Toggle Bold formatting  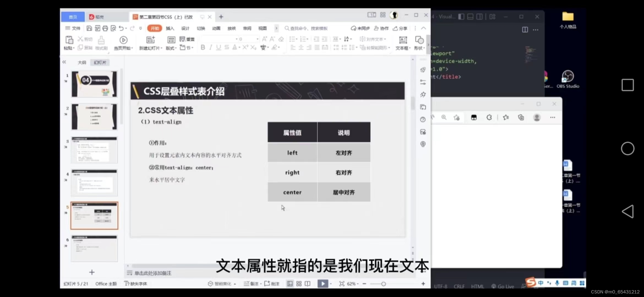click(x=203, y=47)
